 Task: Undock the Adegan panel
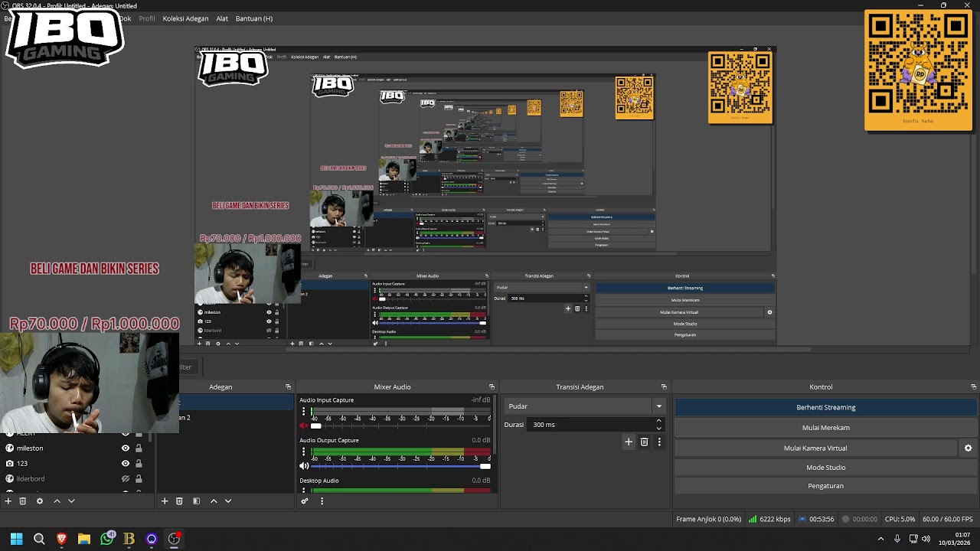(288, 386)
